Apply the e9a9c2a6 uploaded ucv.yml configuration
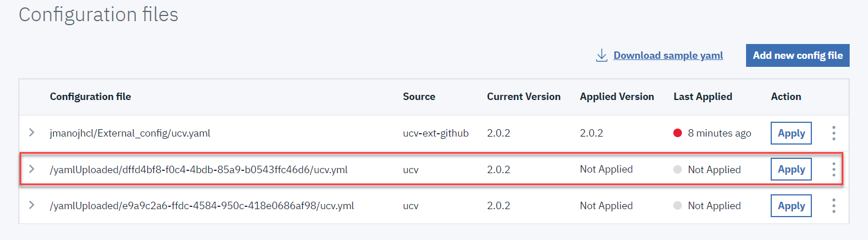Screen dimensions: 868x240 (x=791, y=206)
